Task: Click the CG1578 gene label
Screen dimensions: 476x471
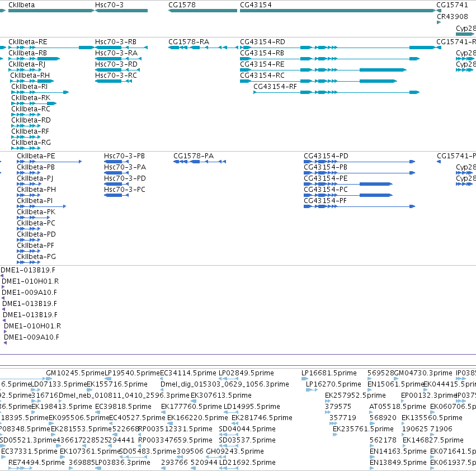Action: pos(182,5)
